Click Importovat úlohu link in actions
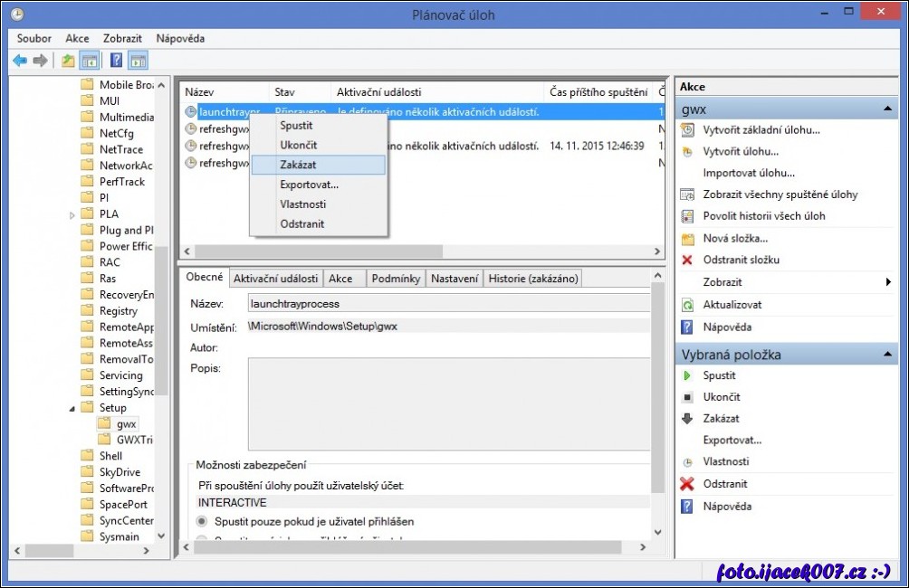Screen dimensions: 909x588 click(x=749, y=173)
